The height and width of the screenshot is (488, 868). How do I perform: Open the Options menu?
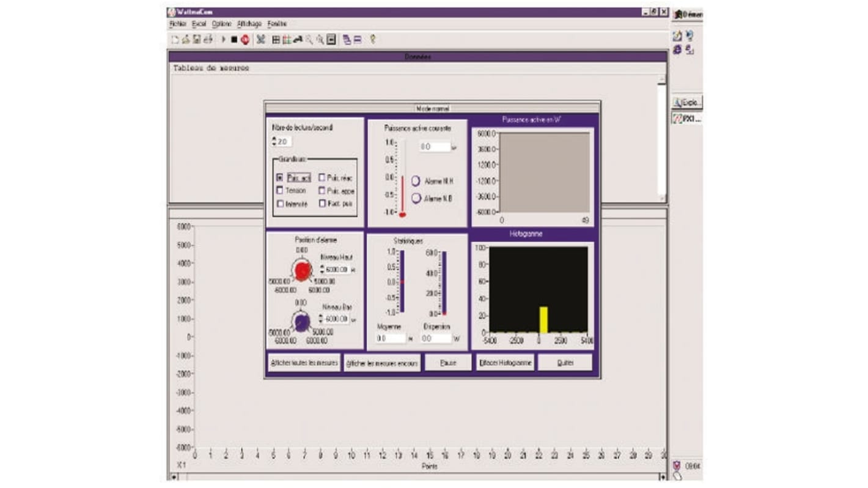[222, 24]
